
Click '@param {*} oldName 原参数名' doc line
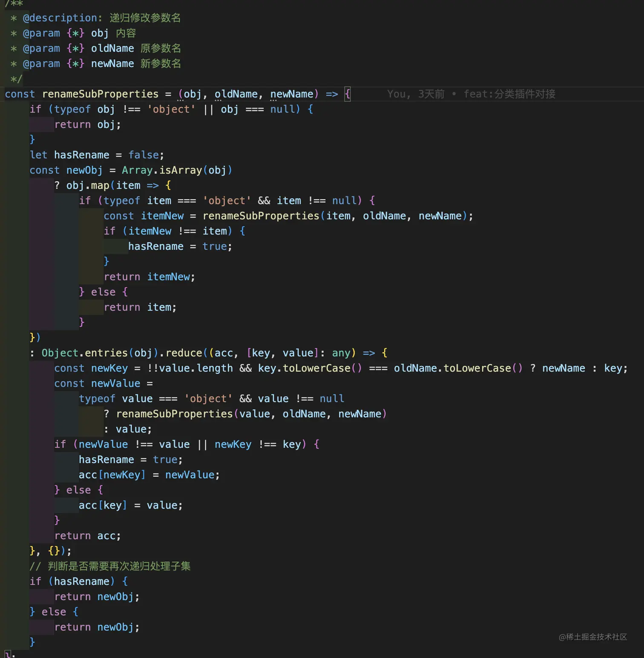(95, 49)
